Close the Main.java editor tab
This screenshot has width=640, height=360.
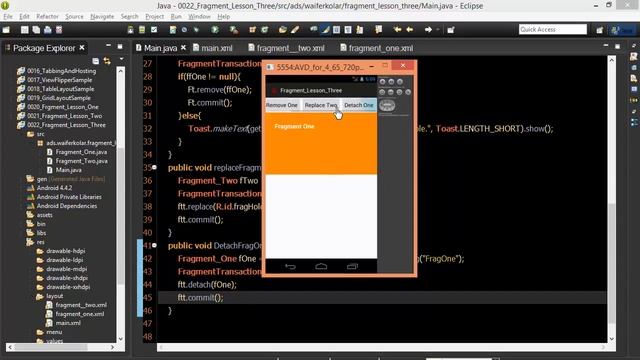pyautogui.click(x=183, y=48)
